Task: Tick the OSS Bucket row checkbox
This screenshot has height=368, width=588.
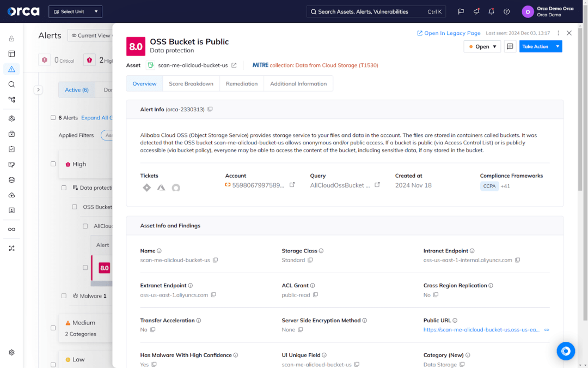Action: [74, 207]
